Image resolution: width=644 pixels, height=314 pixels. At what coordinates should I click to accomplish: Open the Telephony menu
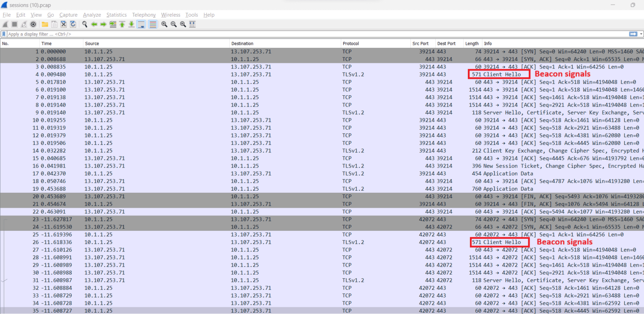144,15
